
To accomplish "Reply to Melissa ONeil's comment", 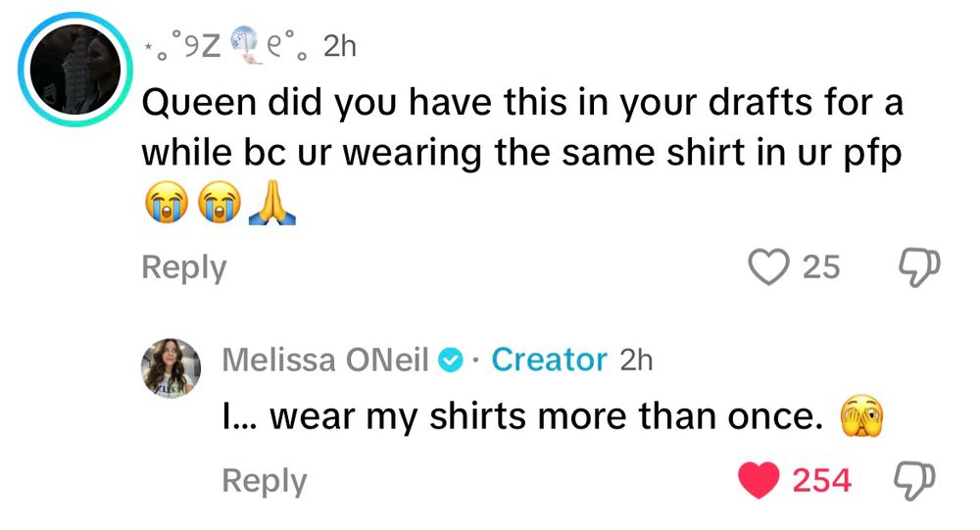I will 265,481.
